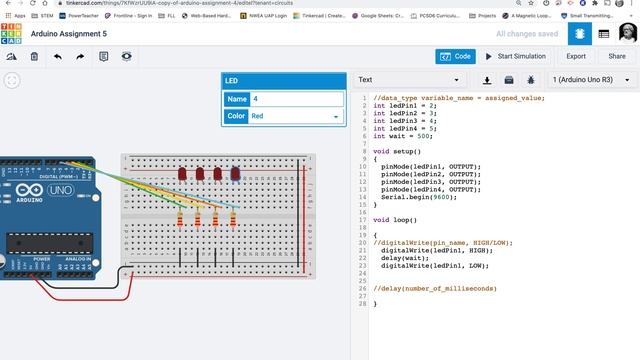This screenshot has width=640, height=360.
Task: Toggle the Code panel button
Action: tap(455, 56)
